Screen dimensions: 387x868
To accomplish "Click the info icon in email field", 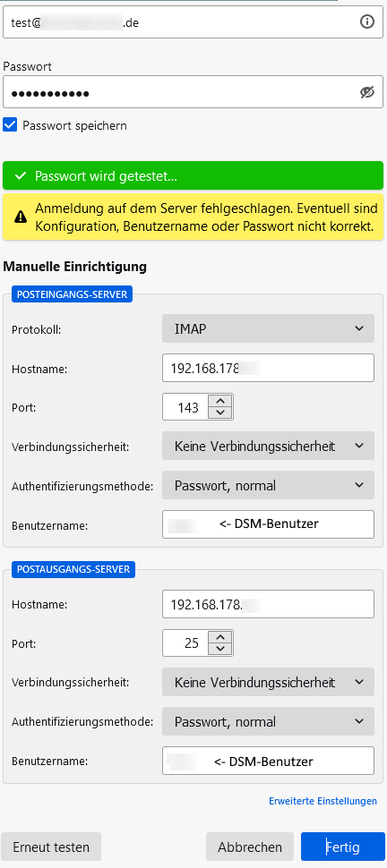I will pyautogui.click(x=367, y=21).
